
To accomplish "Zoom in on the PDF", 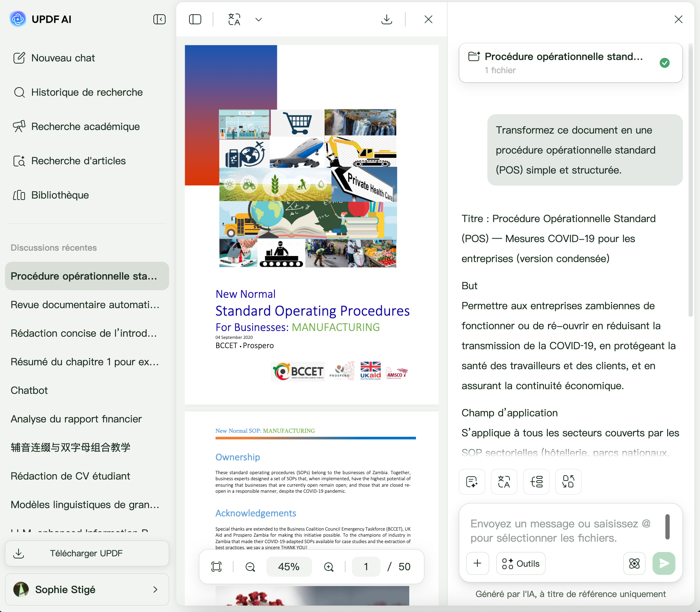I will [329, 567].
